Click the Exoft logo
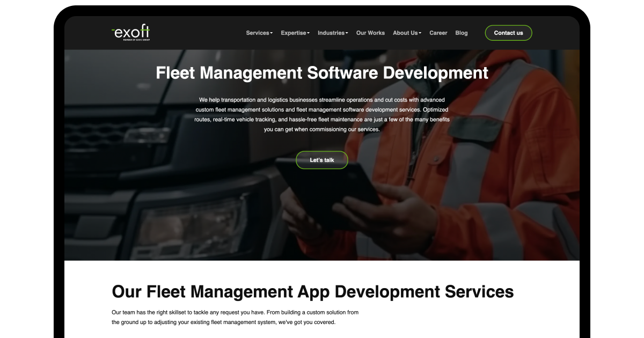This screenshot has height=338, width=644. 131,33
